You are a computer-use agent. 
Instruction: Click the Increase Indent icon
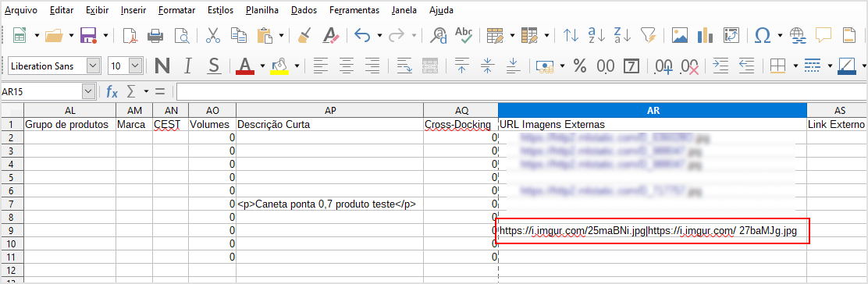click(x=720, y=66)
